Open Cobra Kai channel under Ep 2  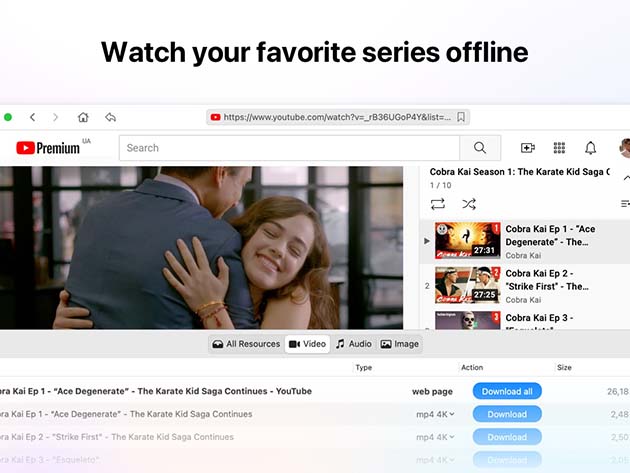tap(523, 300)
